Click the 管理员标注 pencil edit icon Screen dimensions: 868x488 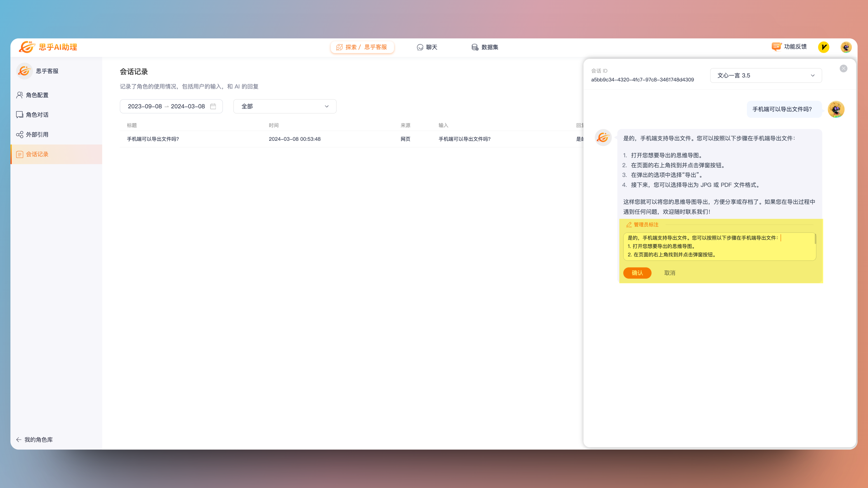[629, 225]
